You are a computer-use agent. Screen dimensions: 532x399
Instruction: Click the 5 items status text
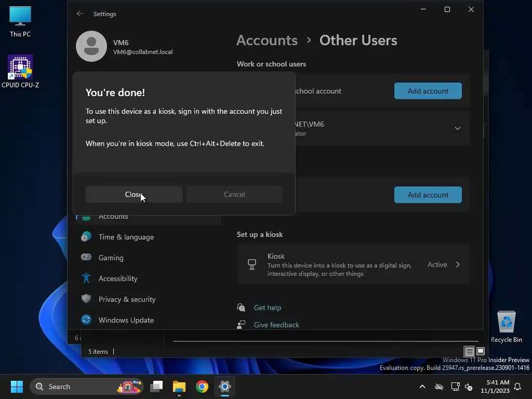[x=98, y=352]
